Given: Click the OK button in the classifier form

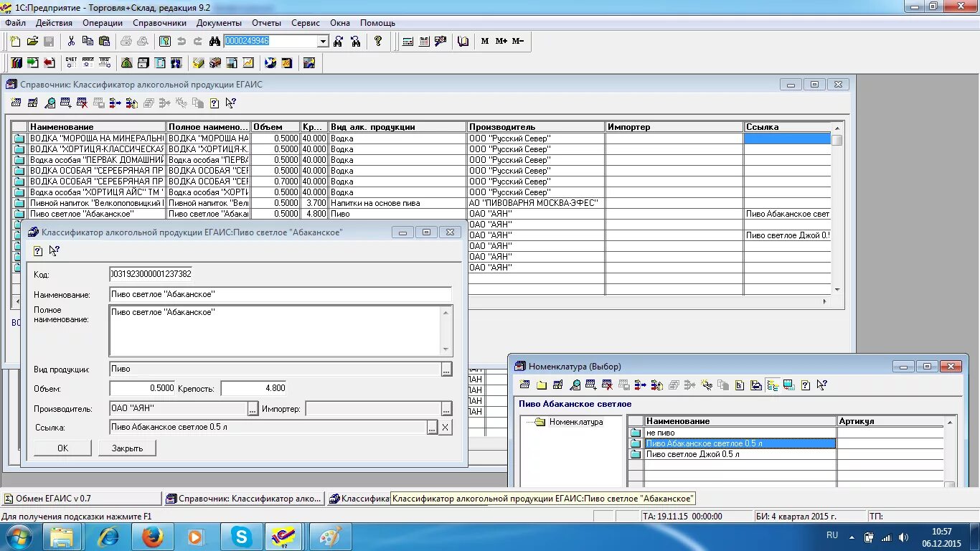Looking at the screenshot, I should pyautogui.click(x=62, y=448).
